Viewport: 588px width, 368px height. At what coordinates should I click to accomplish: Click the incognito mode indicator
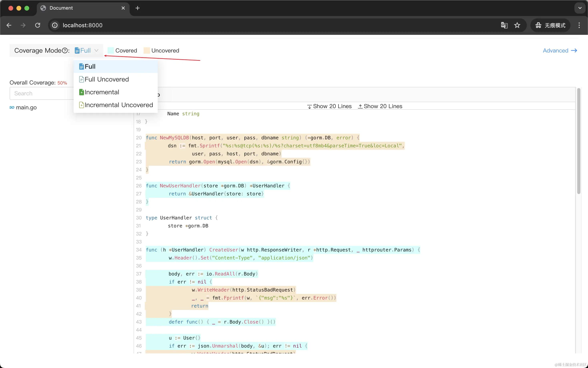pos(550,25)
